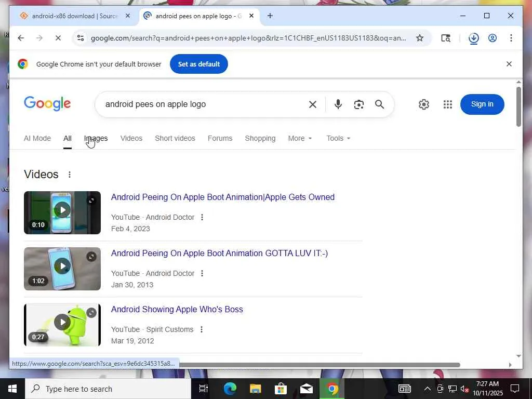Bookmark this page with the star

coord(420,38)
